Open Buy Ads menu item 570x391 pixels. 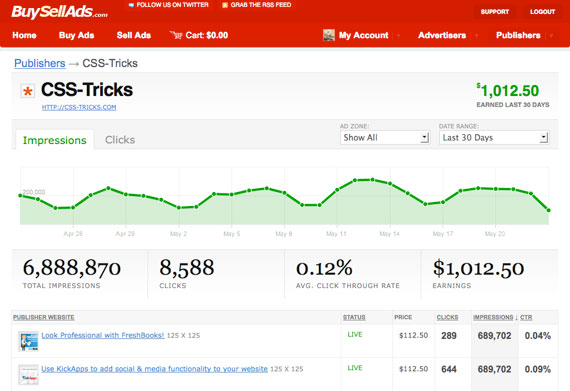coord(76,35)
